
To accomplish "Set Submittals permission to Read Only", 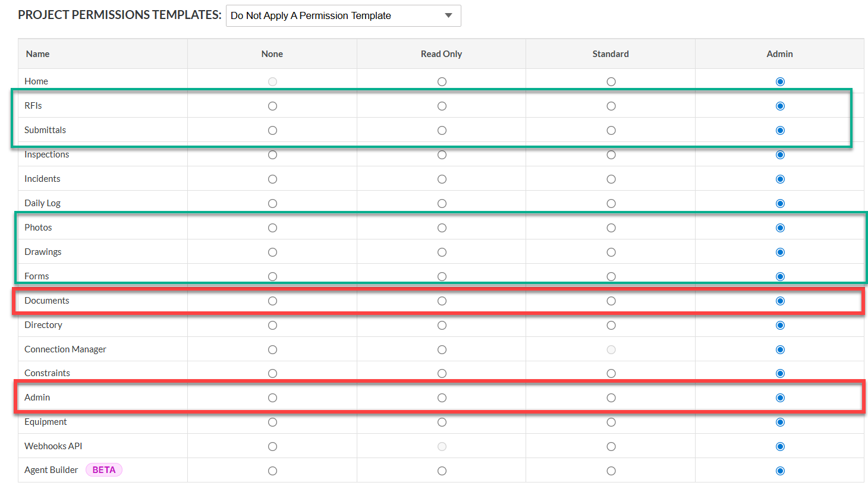I will pos(442,131).
